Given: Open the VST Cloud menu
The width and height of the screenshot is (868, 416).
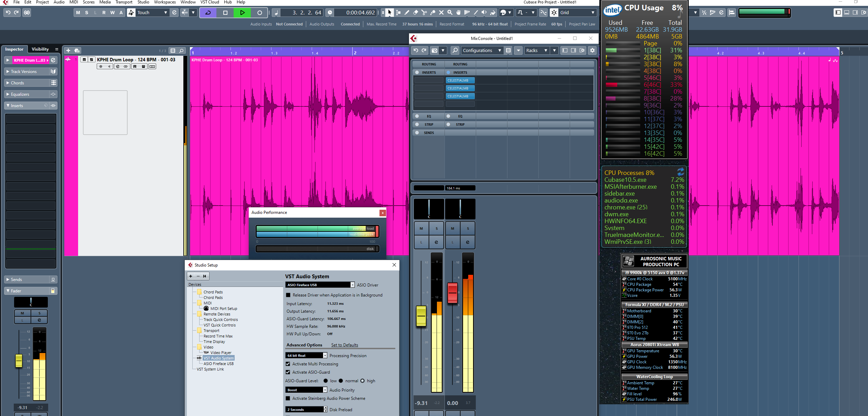Looking at the screenshot, I should (210, 2).
